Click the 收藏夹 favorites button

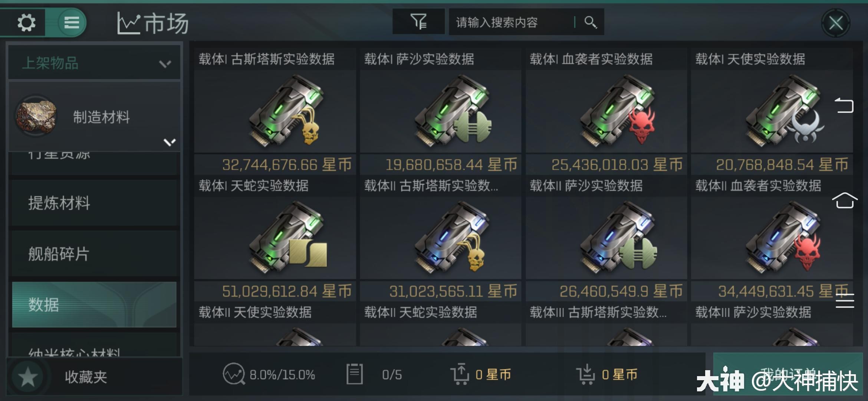pyautogui.click(x=94, y=377)
